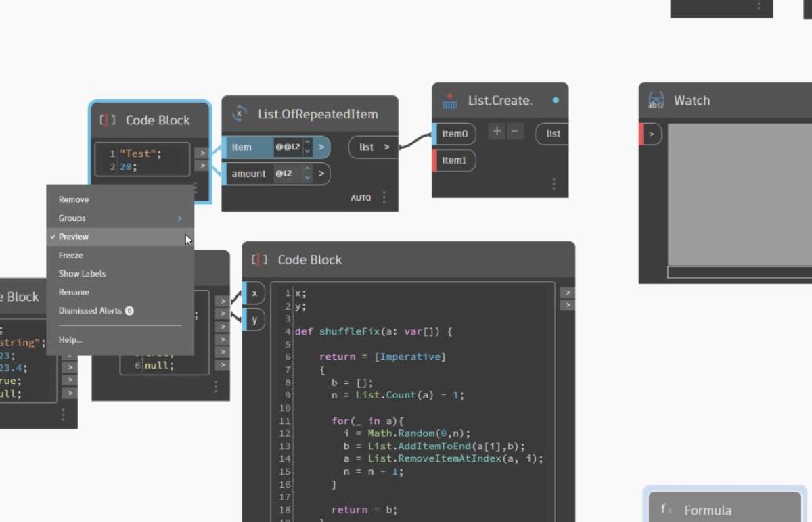Click the code line n = List.Count(a) - 1;
The image size is (812, 522).
398,395
